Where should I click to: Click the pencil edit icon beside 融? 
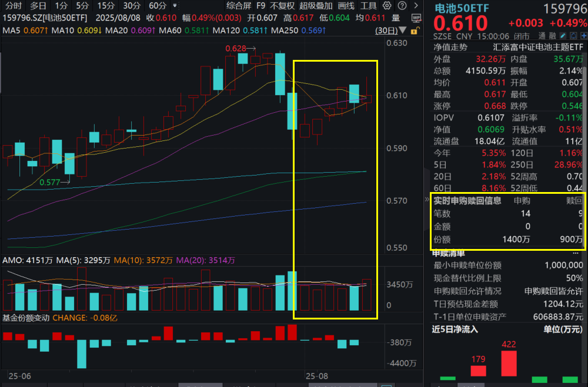click(562, 36)
